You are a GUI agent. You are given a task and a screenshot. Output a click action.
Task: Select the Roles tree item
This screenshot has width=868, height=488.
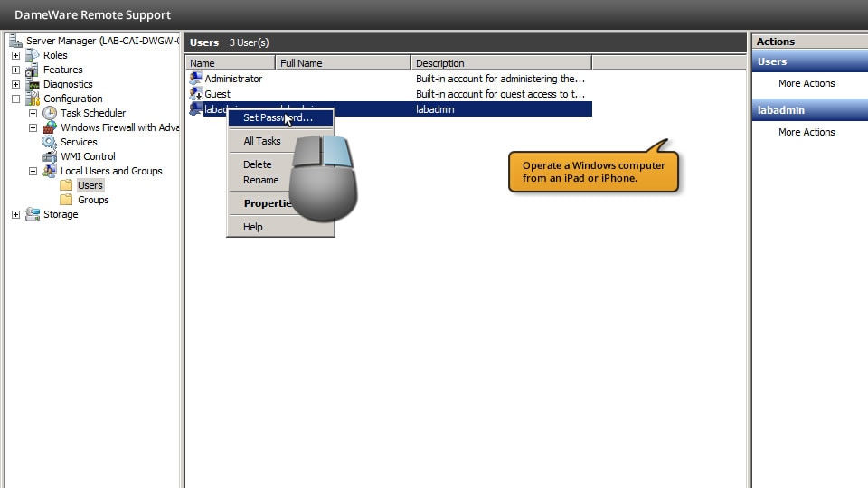click(55, 55)
